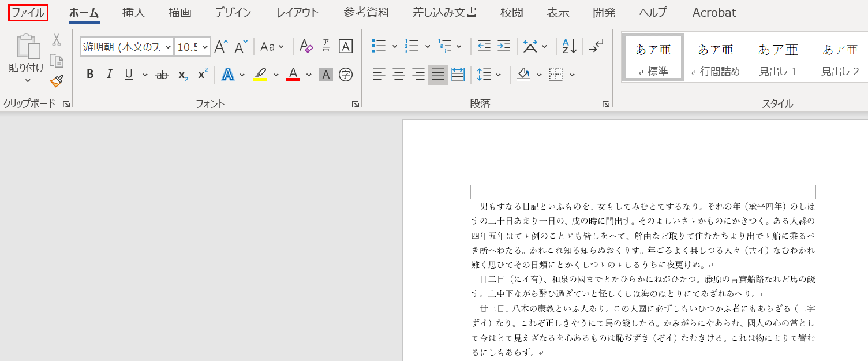This screenshot has width=868, height=361.
Task: Open the font name dropdown
Action: tap(168, 47)
